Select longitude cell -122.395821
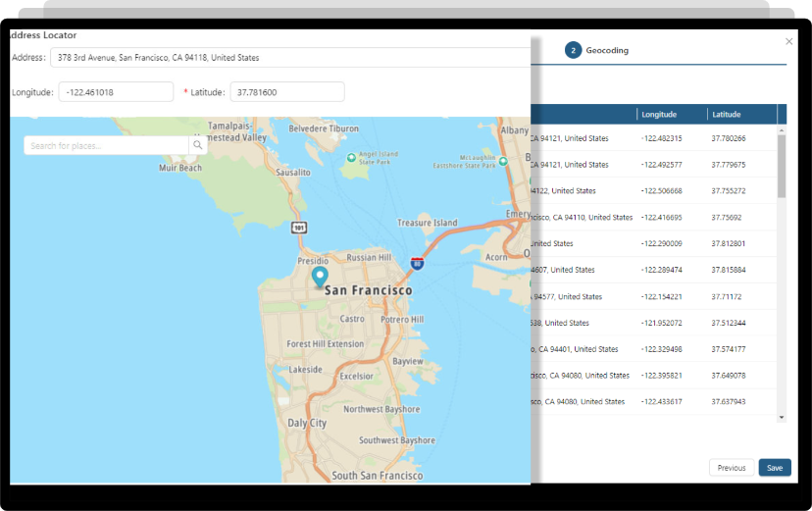Image resolution: width=812 pixels, height=511 pixels. [x=661, y=376]
